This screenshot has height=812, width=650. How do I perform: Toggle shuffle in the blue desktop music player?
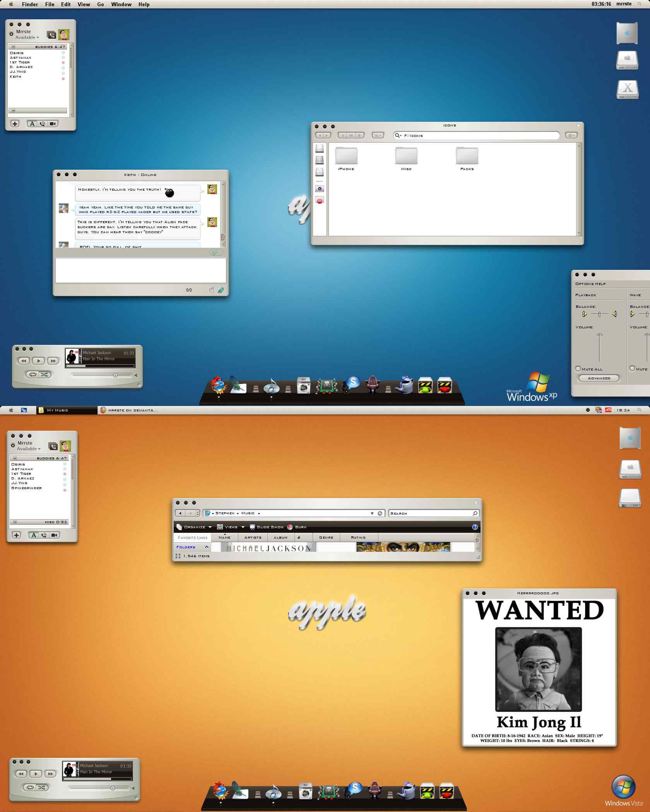(x=44, y=374)
